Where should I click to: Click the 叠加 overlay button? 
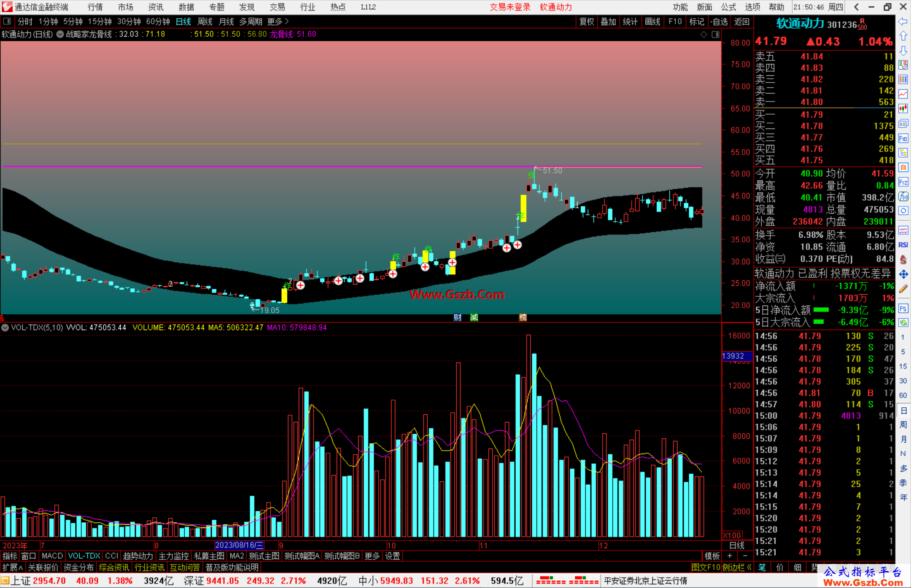pos(608,21)
